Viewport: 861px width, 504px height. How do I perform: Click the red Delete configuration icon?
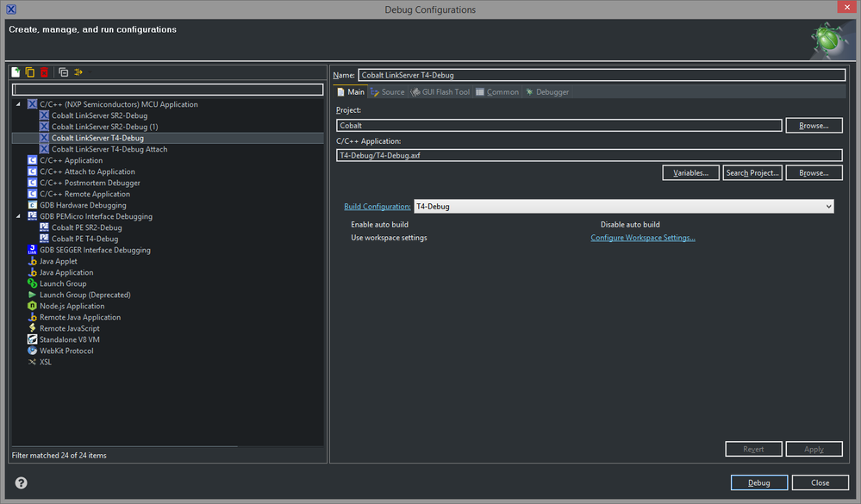pos(45,72)
